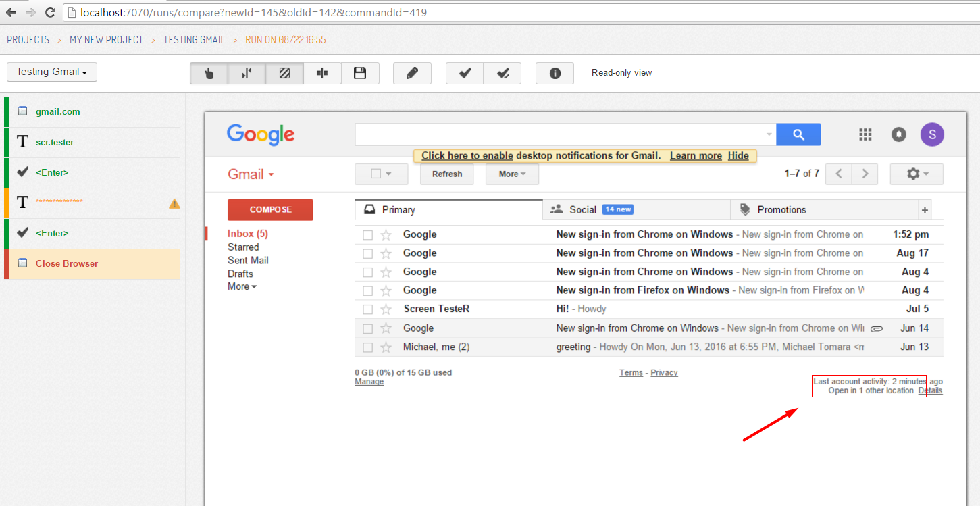Image resolution: width=980 pixels, height=506 pixels.
Task: Click the newer messages left chevron
Action: click(839, 174)
